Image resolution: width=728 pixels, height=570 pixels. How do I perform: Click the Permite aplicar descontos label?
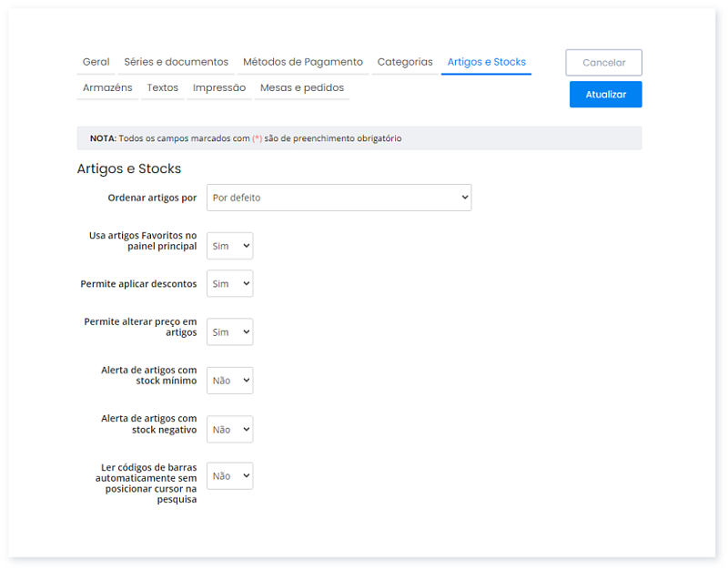click(x=138, y=284)
